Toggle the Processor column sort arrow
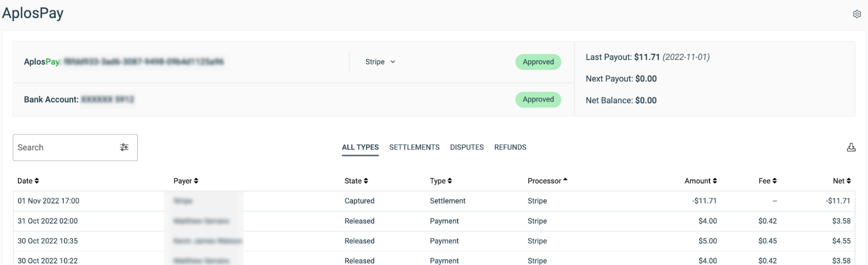The image size is (868, 265). pyautogui.click(x=565, y=180)
